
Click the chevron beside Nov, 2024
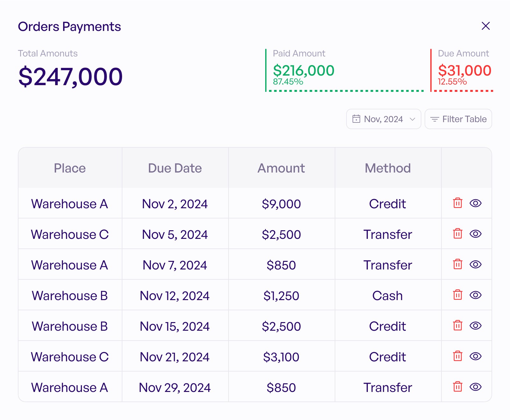click(x=412, y=119)
